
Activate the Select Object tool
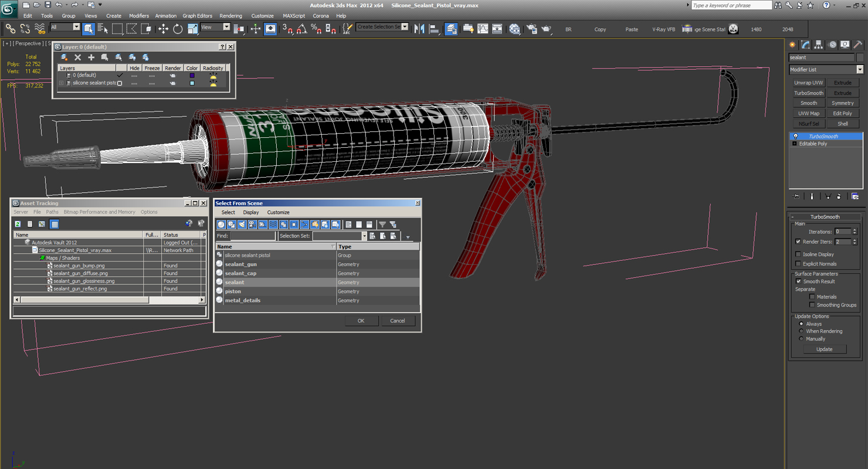click(x=89, y=29)
